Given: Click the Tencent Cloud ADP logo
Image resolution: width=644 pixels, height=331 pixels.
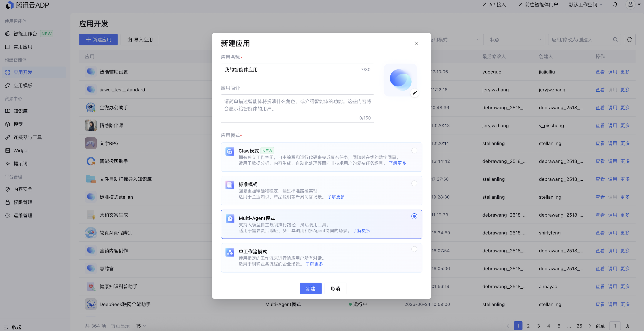Looking at the screenshot, I should click(x=27, y=5).
